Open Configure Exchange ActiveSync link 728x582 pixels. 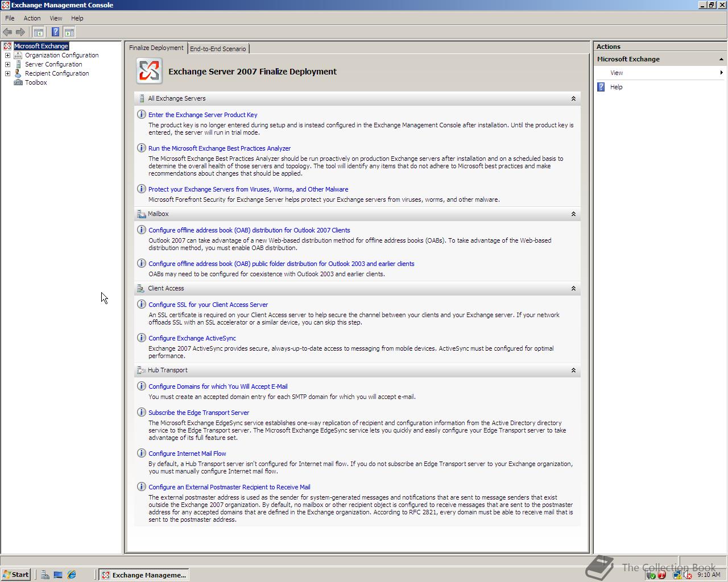[192, 338]
